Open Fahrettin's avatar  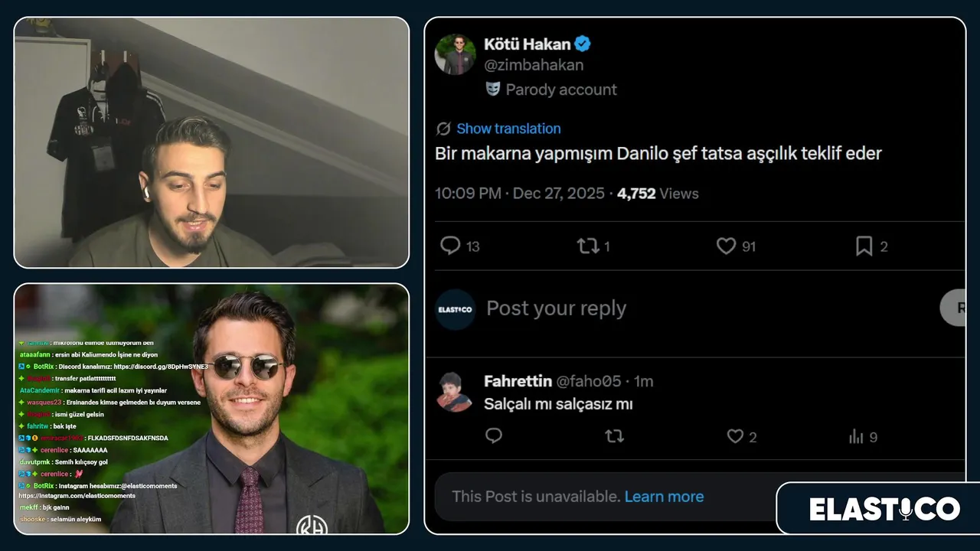[x=455, y=392]
